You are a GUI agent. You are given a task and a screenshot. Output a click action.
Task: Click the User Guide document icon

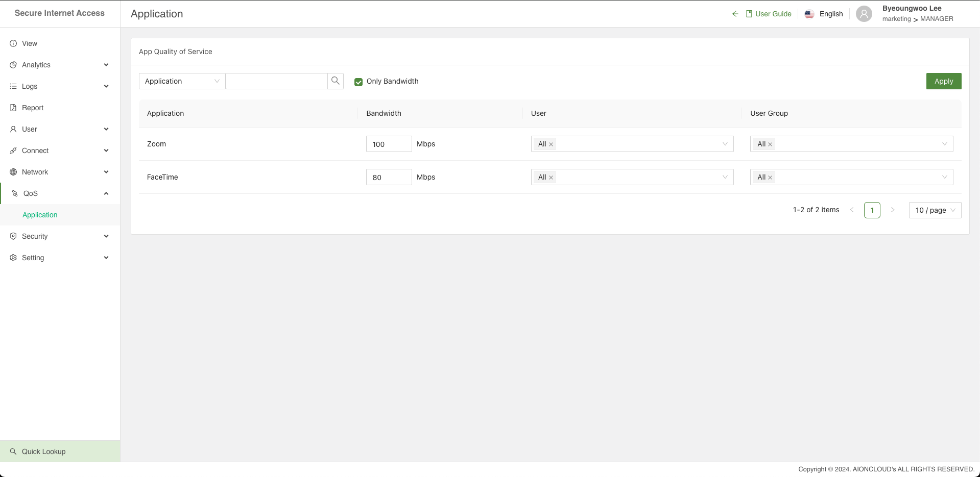[x=749, y=14]
